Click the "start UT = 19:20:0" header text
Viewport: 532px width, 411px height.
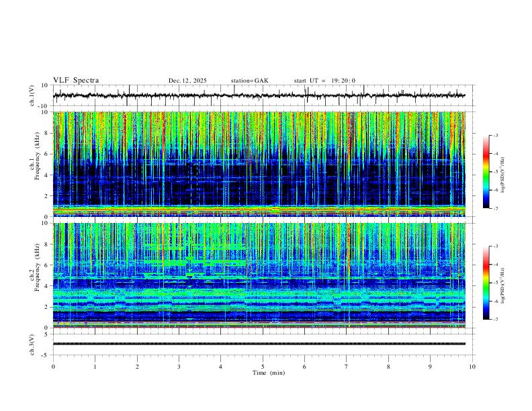pyautogui.click(x=324, y=81)
